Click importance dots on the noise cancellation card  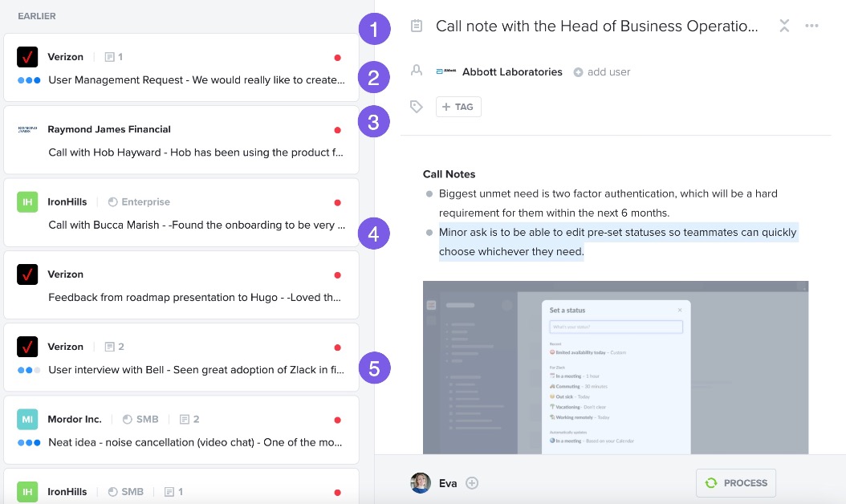click(29, 442)
